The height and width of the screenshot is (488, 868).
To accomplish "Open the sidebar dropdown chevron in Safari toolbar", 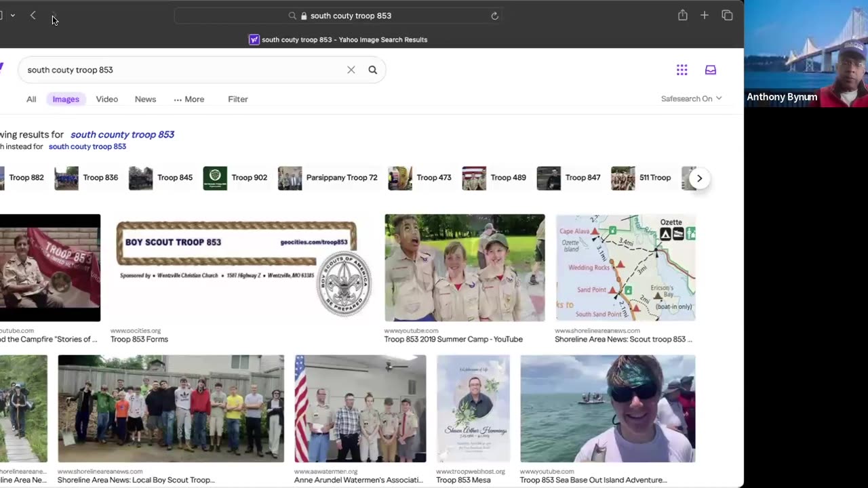I will coord(12,16).
